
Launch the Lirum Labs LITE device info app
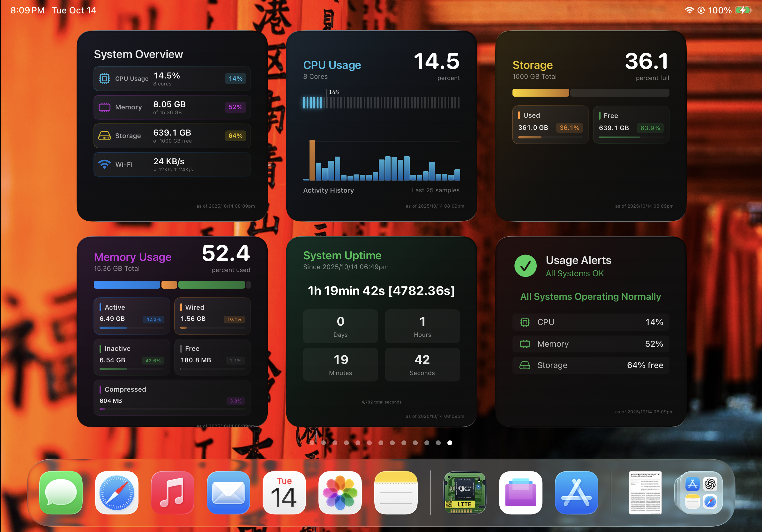point(464,493)
